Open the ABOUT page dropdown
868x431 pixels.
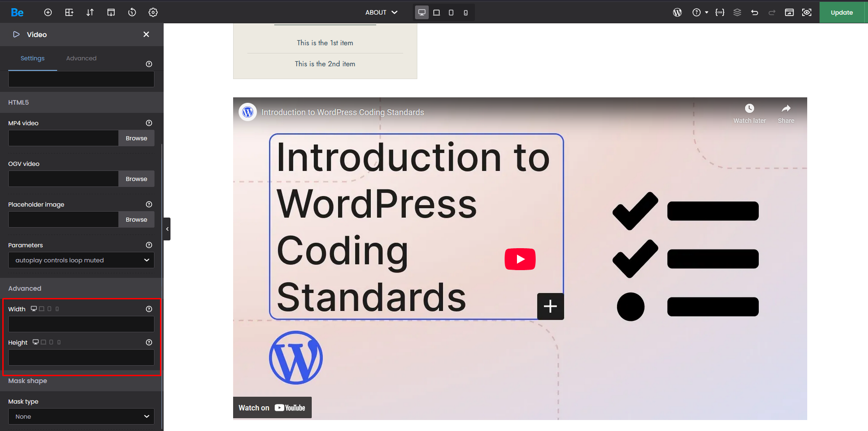[381, 12]
